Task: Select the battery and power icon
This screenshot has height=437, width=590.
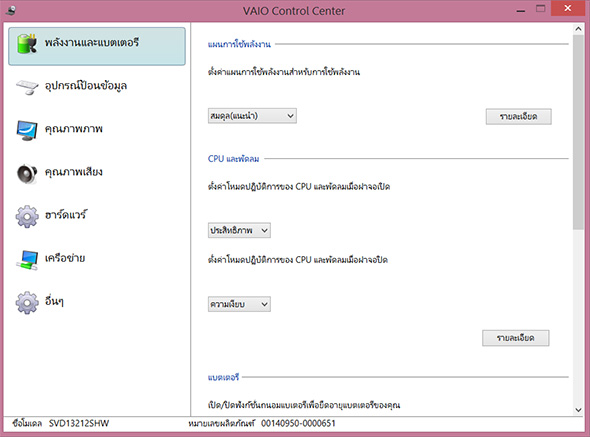Action: (27, 44)
